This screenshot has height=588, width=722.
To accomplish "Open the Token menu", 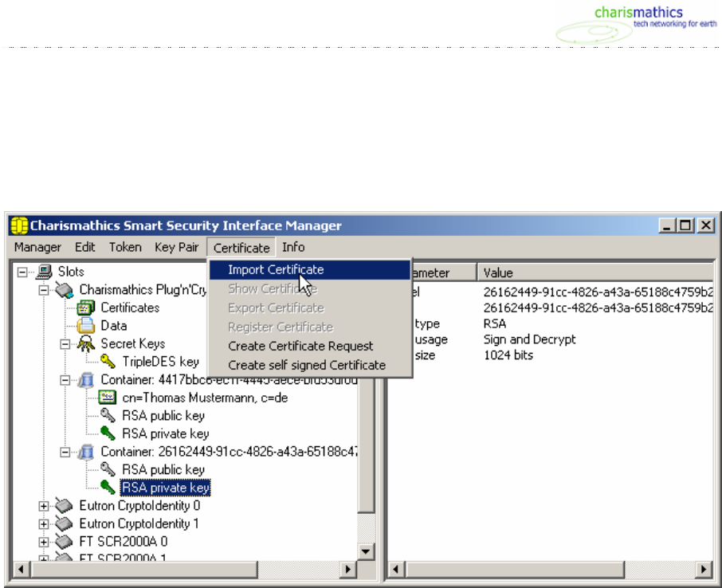I will pos(125,247).
